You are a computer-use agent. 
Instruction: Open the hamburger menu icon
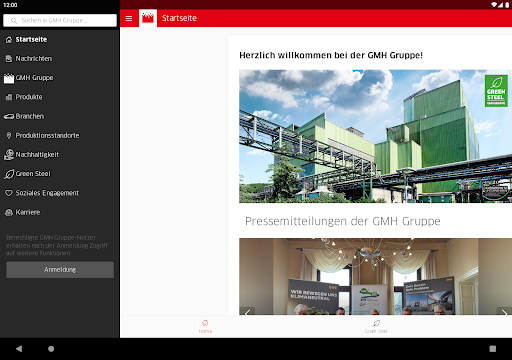click(x=129, y=18)
